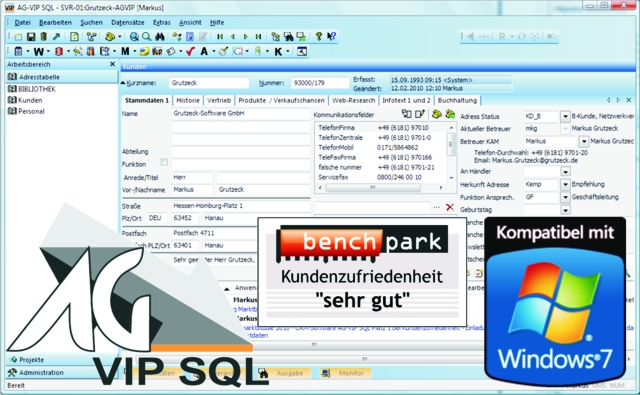
Task: Collapse header via triangle beside Kurzname
Action: 123,83
